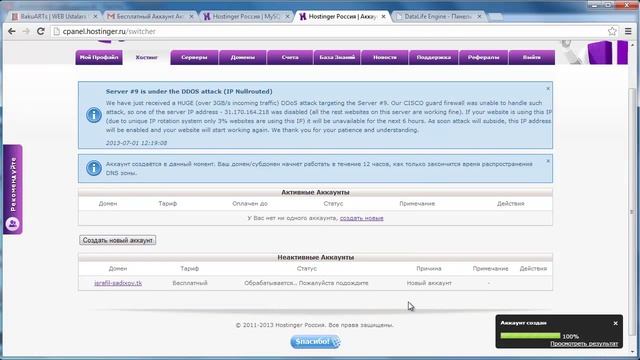Click the browser forward arrow

[26, 31]
